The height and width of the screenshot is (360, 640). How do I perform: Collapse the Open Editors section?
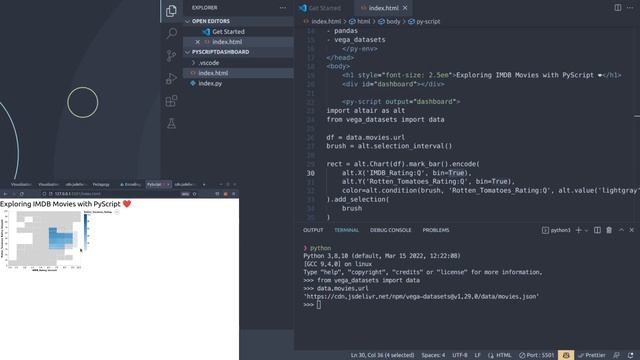click(x=238, y=21)
